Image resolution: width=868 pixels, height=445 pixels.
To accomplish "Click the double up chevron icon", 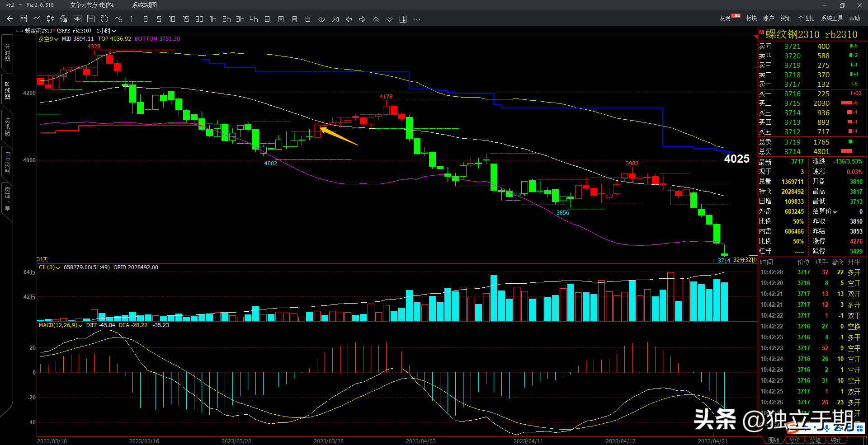I will pos(376,19).
